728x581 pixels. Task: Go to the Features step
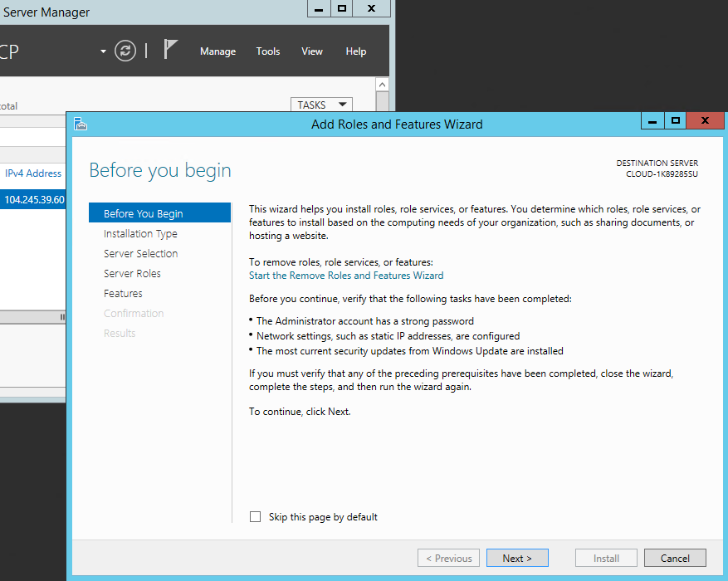tap(123, 294)
